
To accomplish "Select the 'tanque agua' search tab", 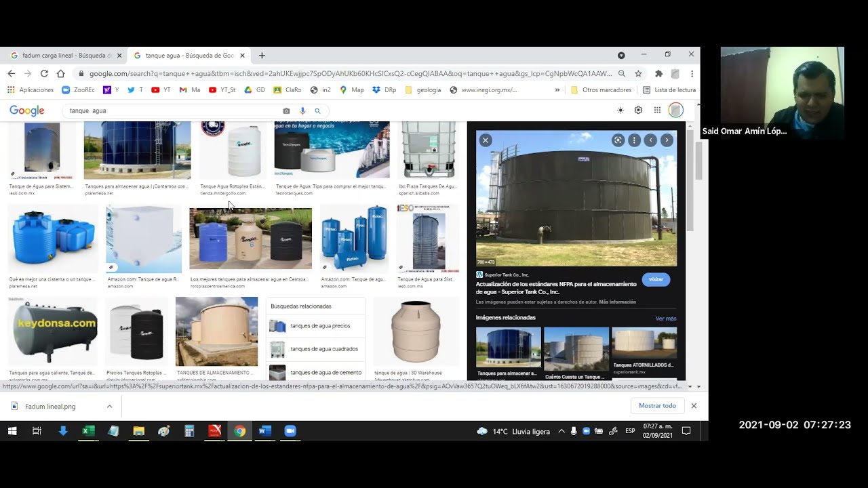I will tap(189, 56).
